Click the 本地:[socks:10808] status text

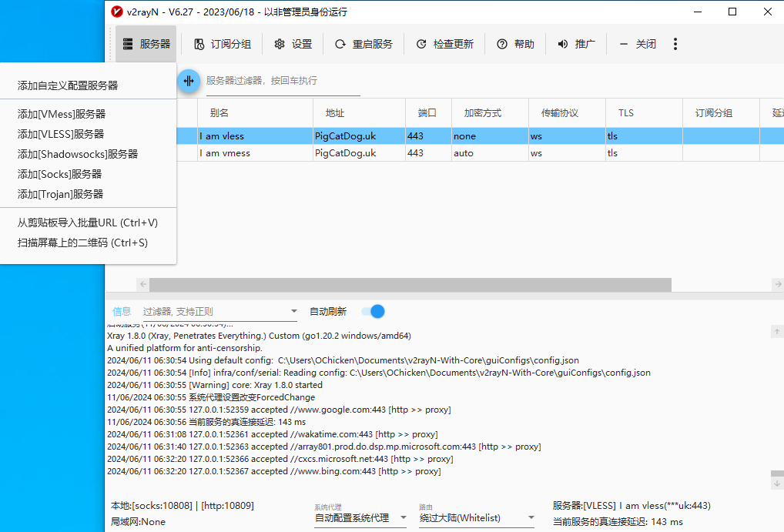(x=183, y=506)
